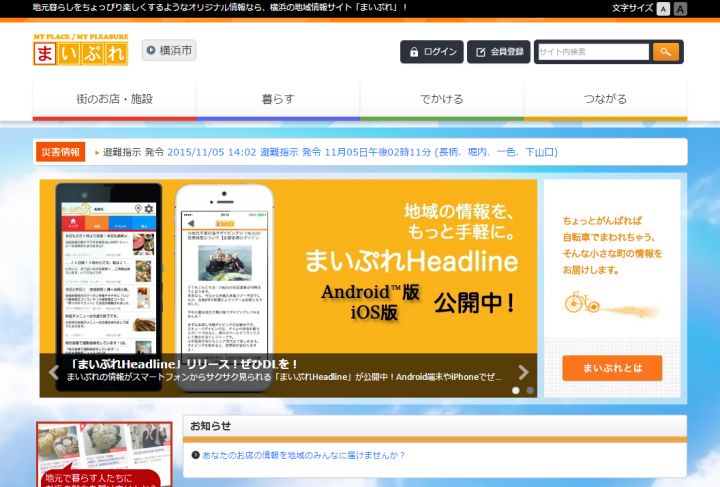The width and height of the screenshot is (720, 487).
Task: Click the lock icon in ログイン
Action: [x=414, y=52]
